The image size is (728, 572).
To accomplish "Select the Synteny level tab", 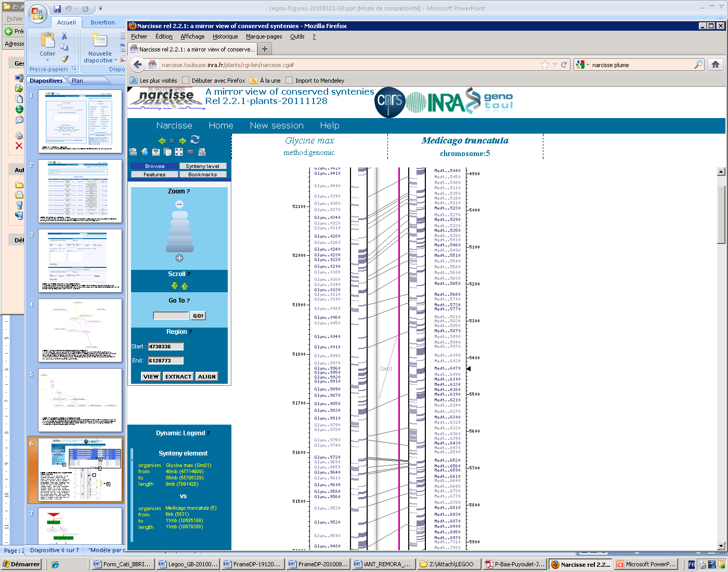I will coord(203,166).
